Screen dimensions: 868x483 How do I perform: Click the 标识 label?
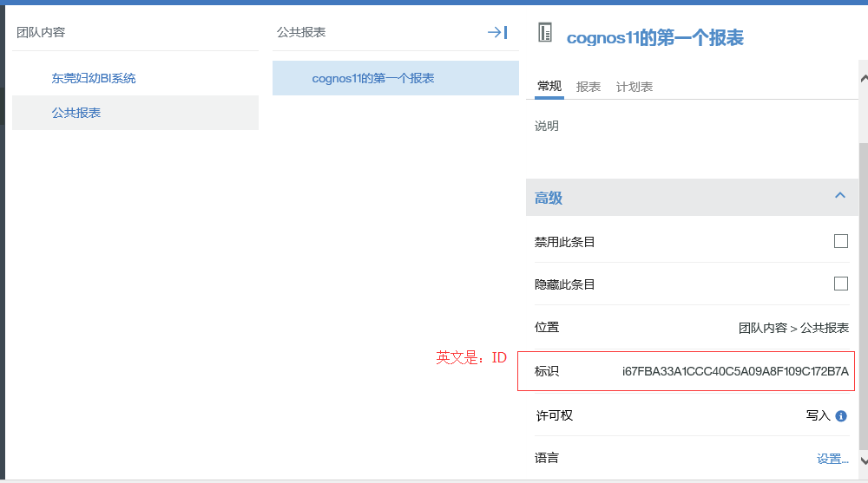[546, 371]
